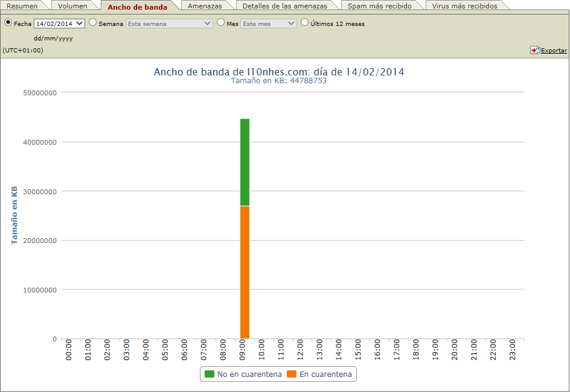Viewport: 570px width, 392px height.
Task: Choose Últimos 12 meses reporting period
Action: [x=304, y=22]
